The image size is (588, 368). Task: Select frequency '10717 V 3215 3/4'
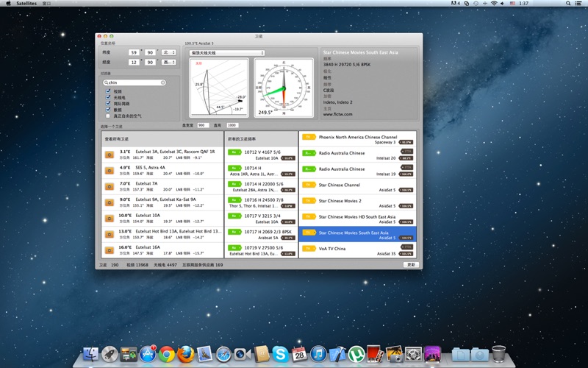pos(261,219)
